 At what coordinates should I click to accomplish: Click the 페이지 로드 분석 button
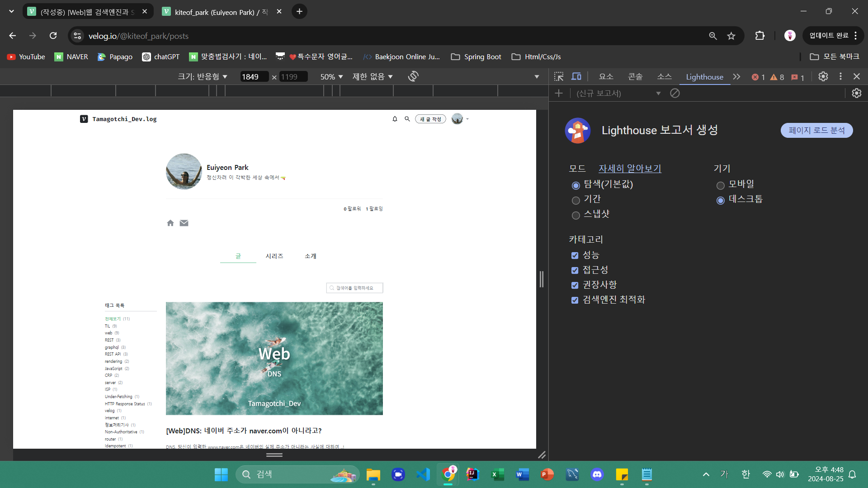tap(816, 130)
